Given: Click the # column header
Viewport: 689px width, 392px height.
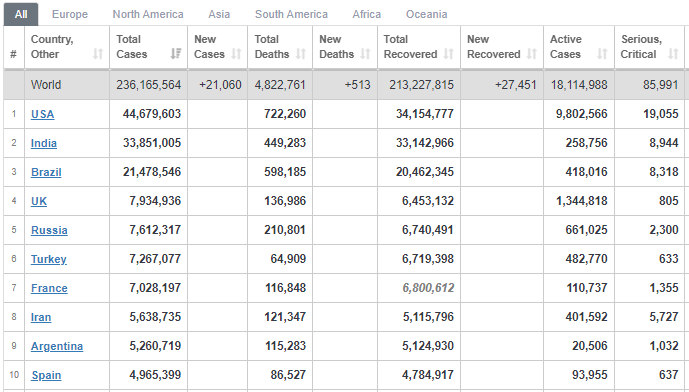Looking at the screenshot, I should point(14,54).
